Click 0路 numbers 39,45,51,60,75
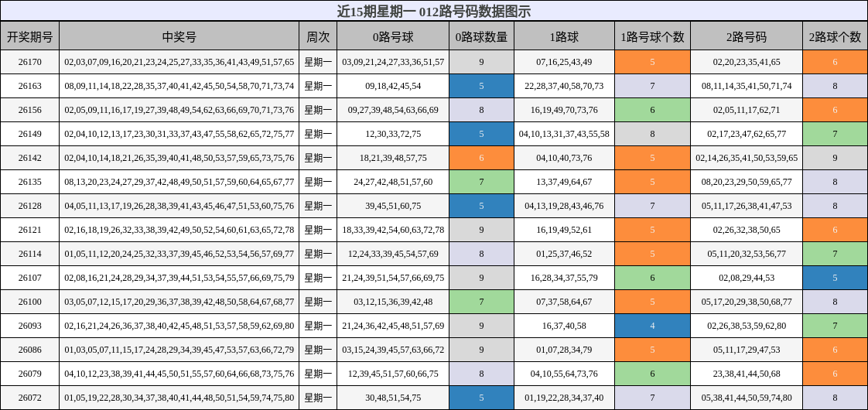Viewport: 868px width, 410px height. [x=393, y=206]
